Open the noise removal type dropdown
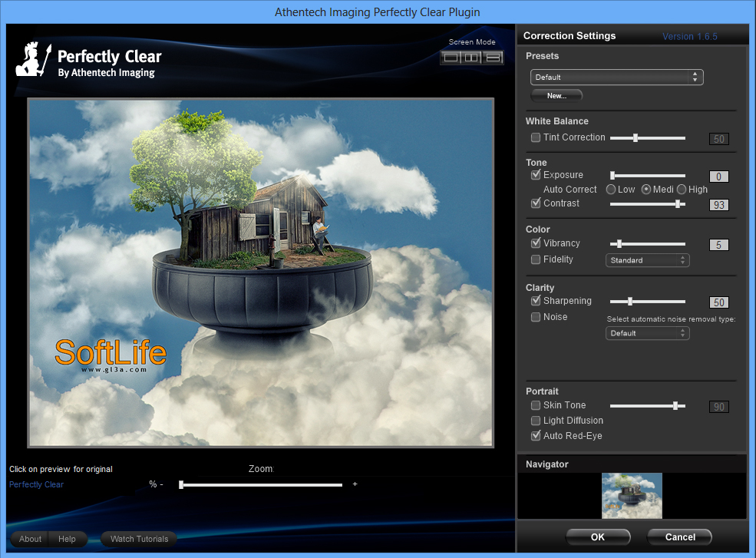The height and width of the screenshot is (558, 756). (648, 333)
